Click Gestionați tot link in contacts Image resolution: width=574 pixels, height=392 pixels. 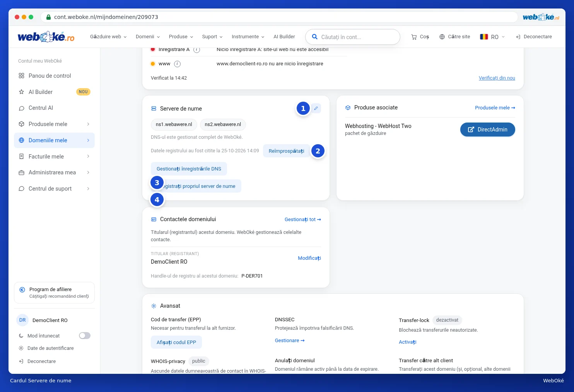[x=303, y=220]
